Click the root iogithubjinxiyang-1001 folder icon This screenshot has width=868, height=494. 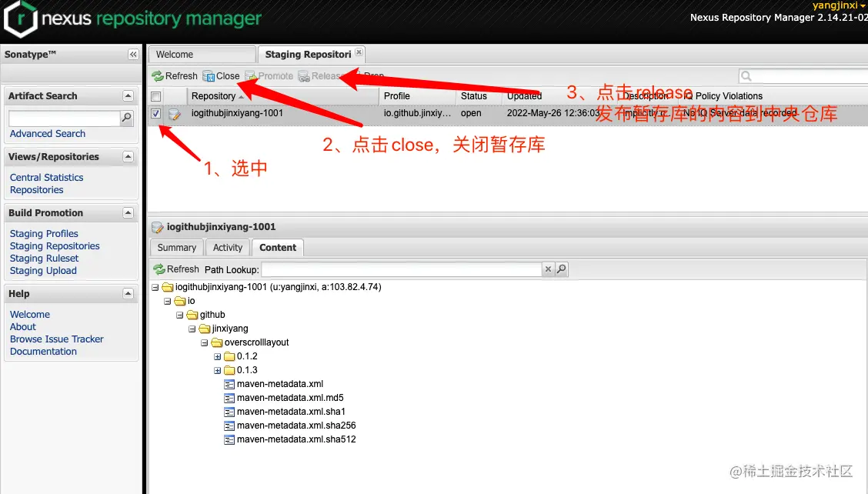tap(168, 287)
